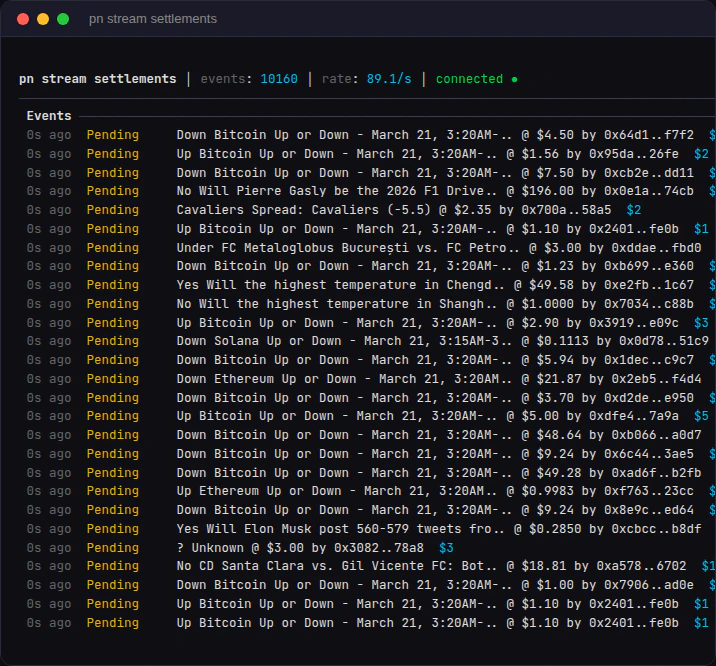
Task: Click the yellow minimize window button
Action: point(43,19)
